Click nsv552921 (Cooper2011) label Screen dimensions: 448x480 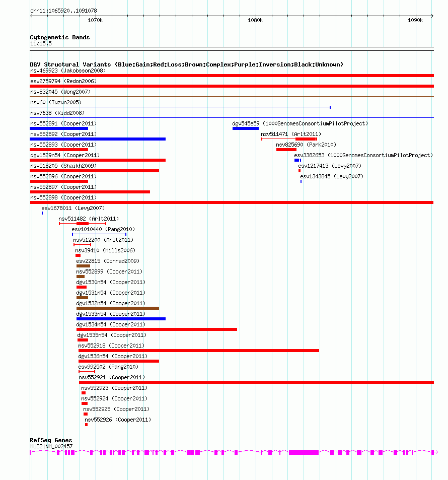click(112, 377)
